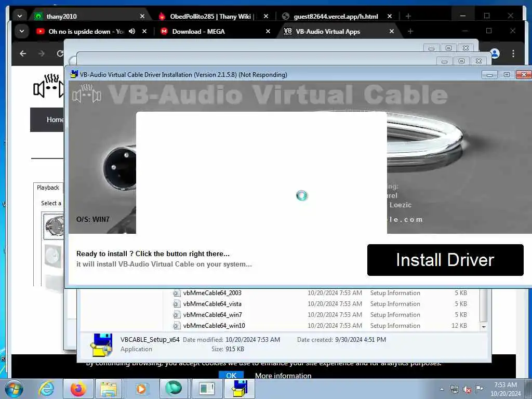532x399 pixels.
Task: Open Chrome's three-dot menu
Action: (x=513, y=54)
